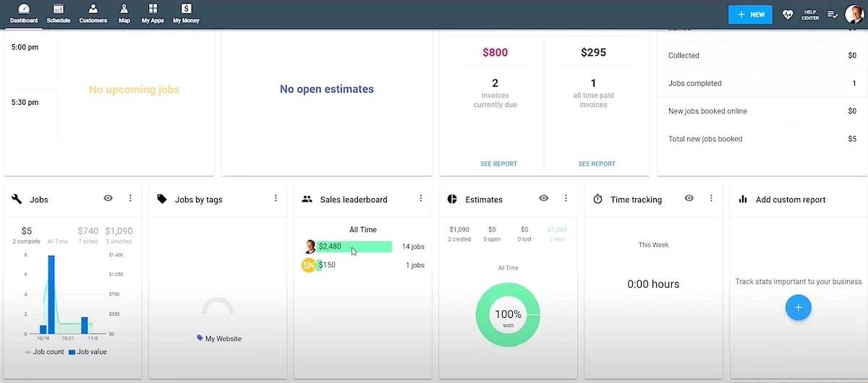Select the $1,090 created estimates stat

tap(459, 233)
